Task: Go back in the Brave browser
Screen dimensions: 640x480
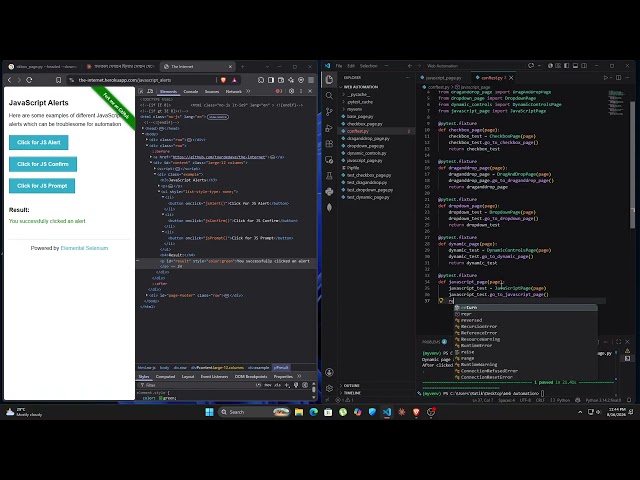Action: click(10, 80)
